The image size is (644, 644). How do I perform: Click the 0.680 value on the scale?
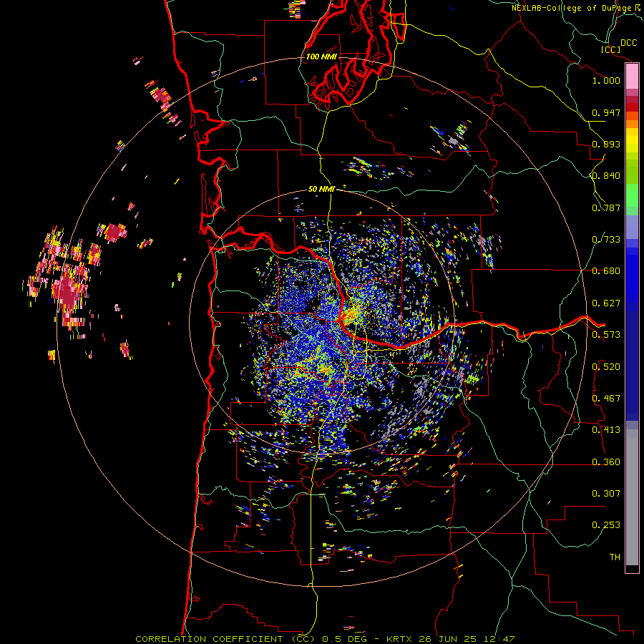coord(606,271)
